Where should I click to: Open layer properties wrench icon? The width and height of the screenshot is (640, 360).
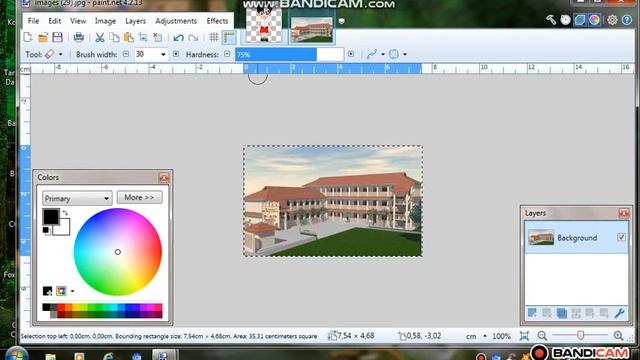(x=620, y=313)
